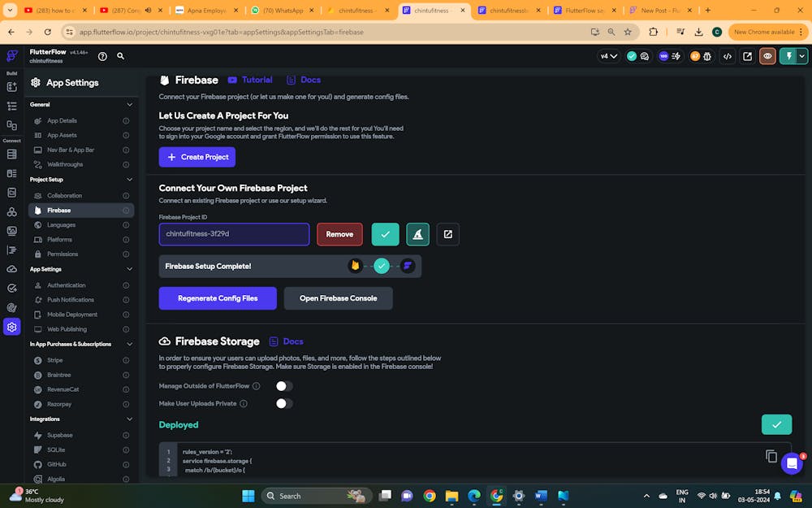Open the cloud functions icon in left rail
Image resolution: width=812 pixels, height=508 pixels.
(12, 269)
